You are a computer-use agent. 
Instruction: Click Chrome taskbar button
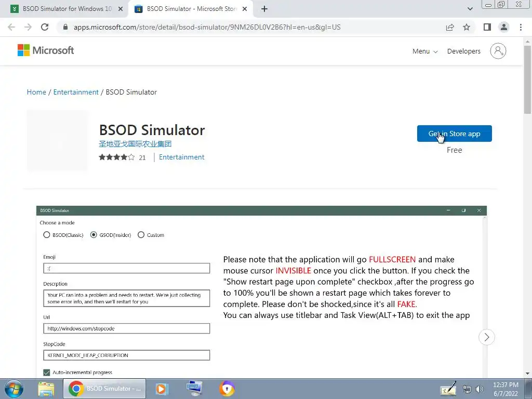104,389
